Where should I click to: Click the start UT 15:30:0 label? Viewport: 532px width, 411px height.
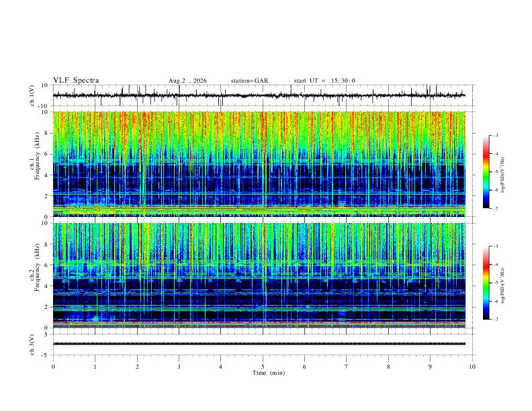point(324,81)
